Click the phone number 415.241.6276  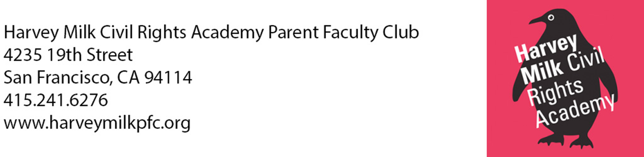click(x=56, y=100)
